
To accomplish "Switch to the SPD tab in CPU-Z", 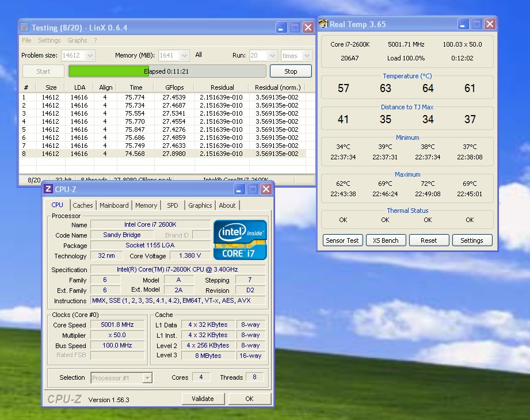I will tap(173, 205).
